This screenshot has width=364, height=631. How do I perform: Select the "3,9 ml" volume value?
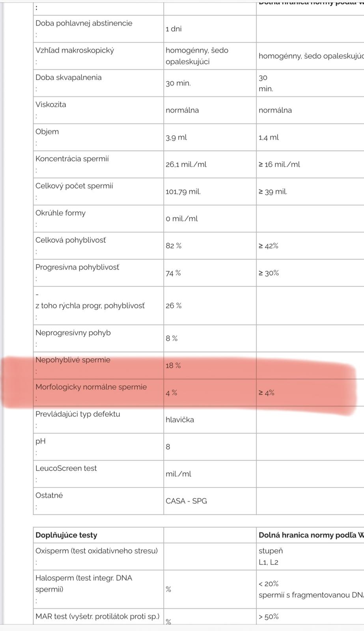click(x=176, y=137)
